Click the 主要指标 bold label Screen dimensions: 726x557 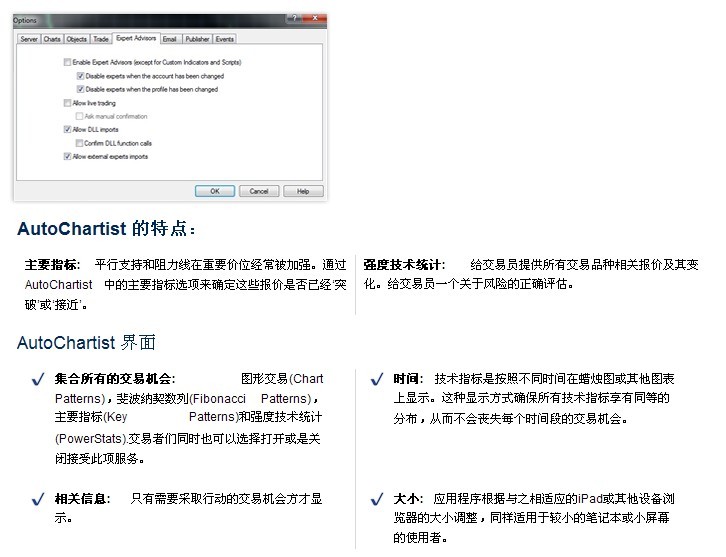[x=52, y=265]
